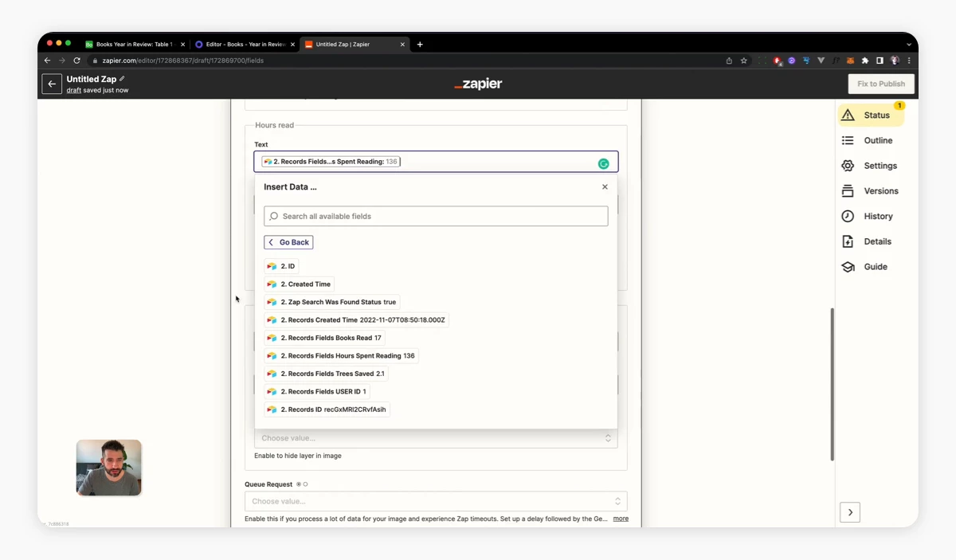Close the Insert Data popup

point(605,187)
